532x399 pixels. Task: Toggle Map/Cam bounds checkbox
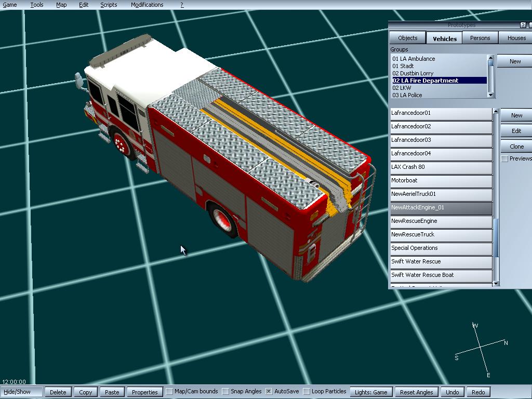(x=169, y=392)
